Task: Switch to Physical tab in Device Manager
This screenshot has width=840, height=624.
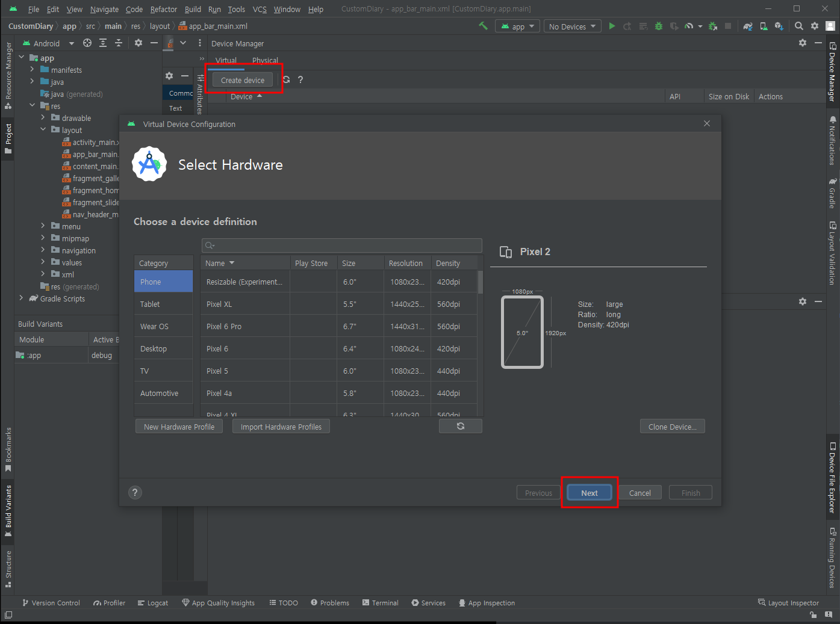Action: (x=265, y=60)
